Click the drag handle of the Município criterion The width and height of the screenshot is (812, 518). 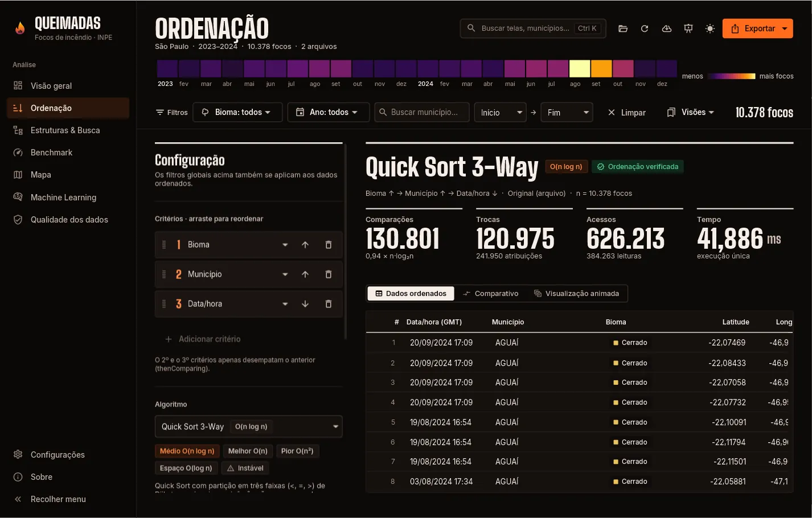pos(164,274)
